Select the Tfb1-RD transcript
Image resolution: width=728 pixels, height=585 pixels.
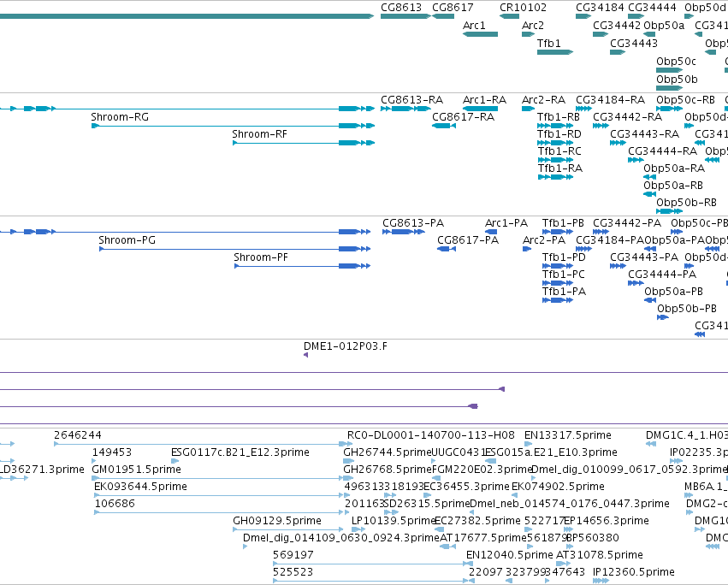pos(555,143)
